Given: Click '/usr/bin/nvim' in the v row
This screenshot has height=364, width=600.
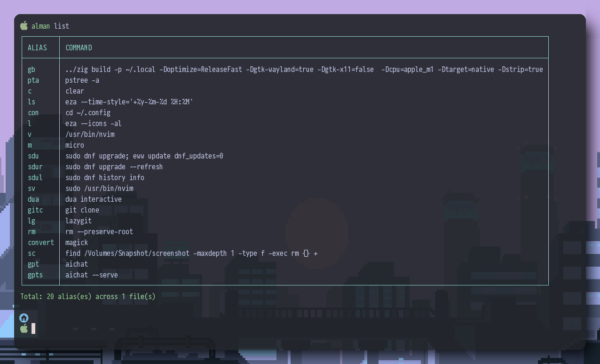Looking at the screenshot, I should (90, 135).
